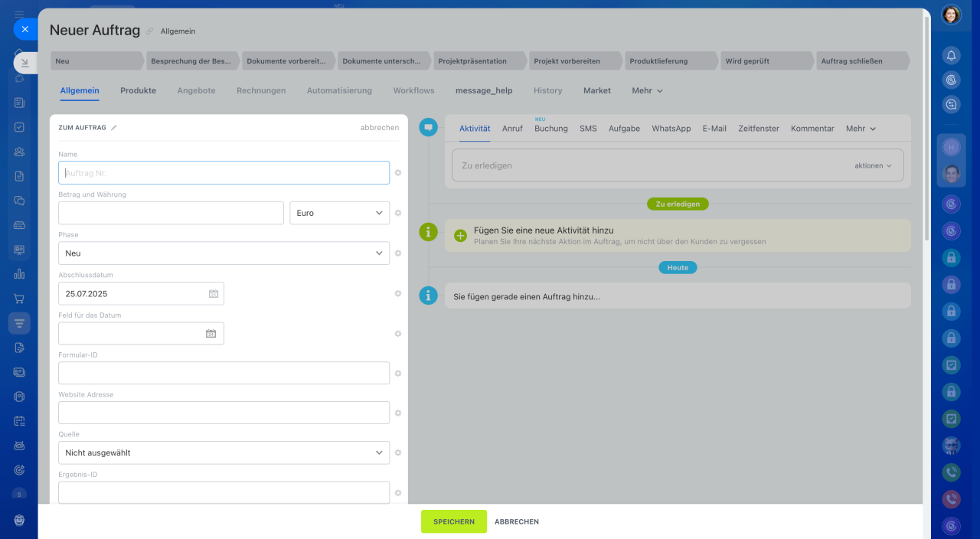The image size is (980, 539).
Task: Open the chat search icon in right sidebar
Action: coord(951,104)
